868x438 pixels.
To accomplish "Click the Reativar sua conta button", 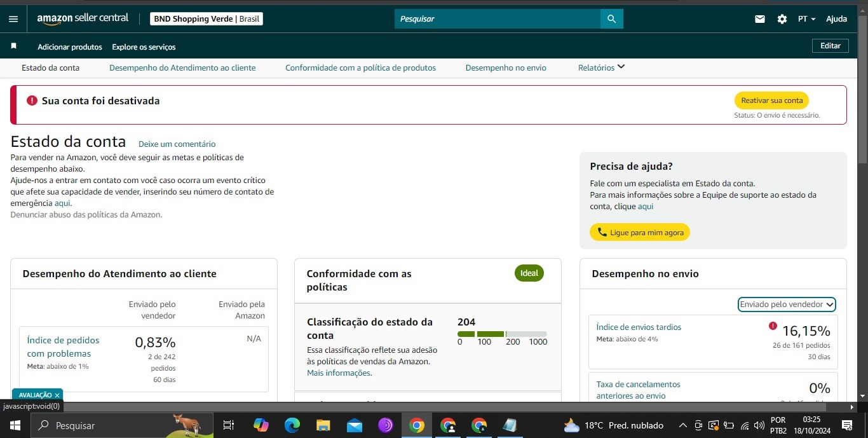I will (x=771, y=100).
